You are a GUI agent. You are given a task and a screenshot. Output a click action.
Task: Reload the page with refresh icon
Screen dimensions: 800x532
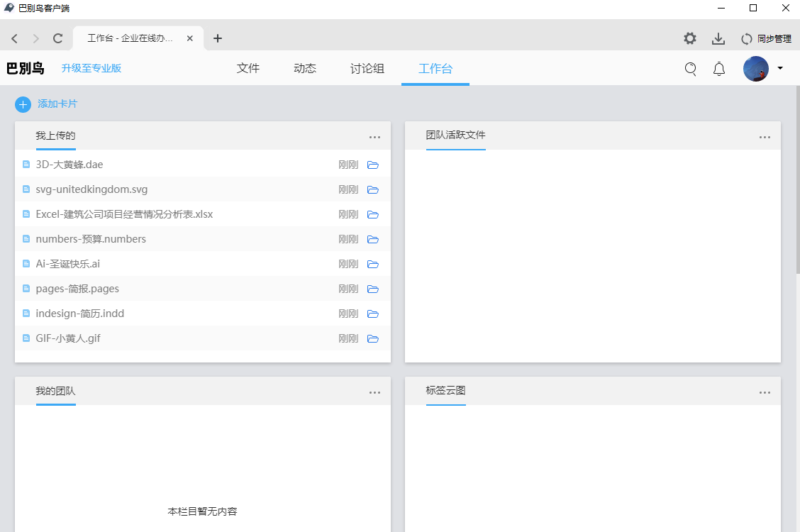(x=58, y=38)
